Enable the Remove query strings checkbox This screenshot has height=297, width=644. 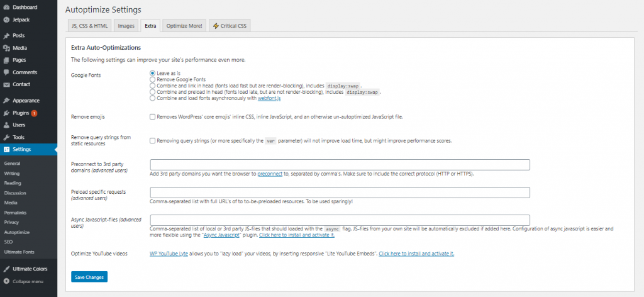[153, 141]
